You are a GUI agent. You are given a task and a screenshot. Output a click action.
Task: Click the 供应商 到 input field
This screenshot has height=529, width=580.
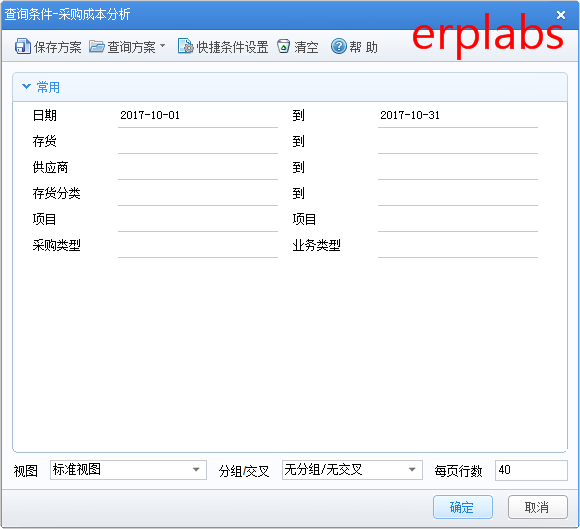point(458,168)
